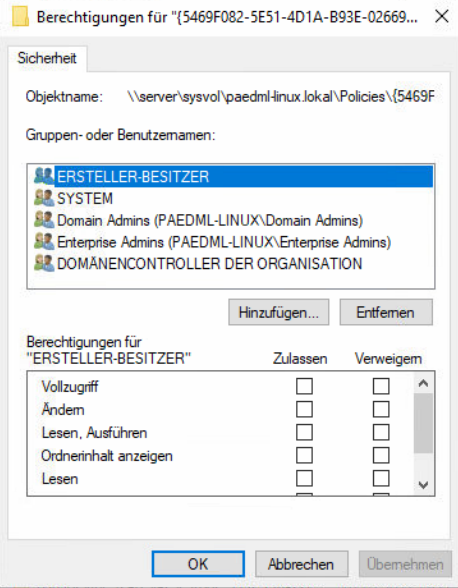Image resolution: width=458 pixels, height=588 pixels.
Task: Click the permissions list scrollbar thumb
Action: pyautogui.click(x=423, y=423)
